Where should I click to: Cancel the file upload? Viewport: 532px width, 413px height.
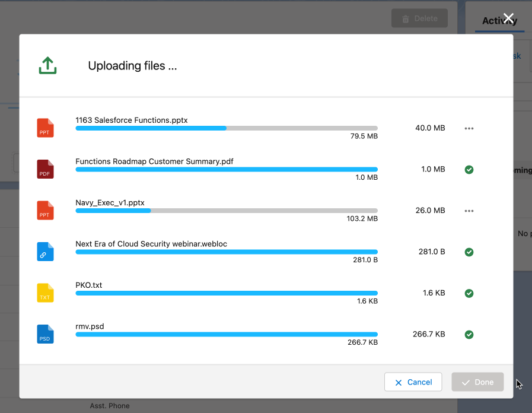click(413, 382)
